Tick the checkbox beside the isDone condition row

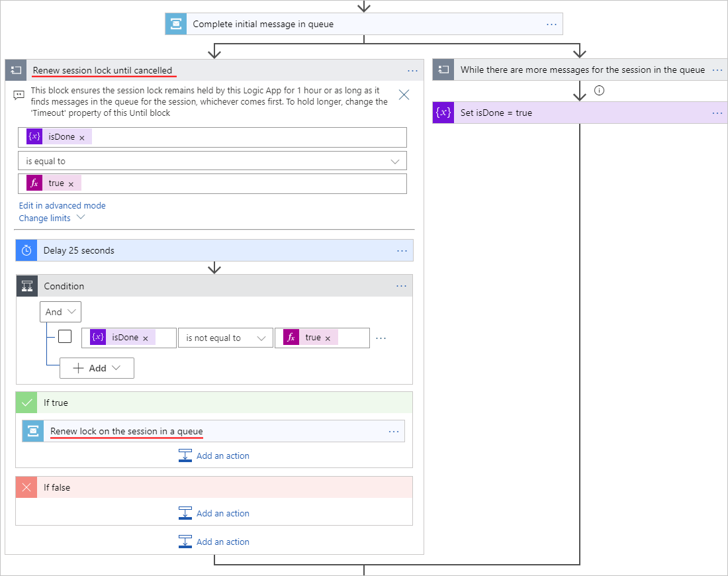pos(65,336)
